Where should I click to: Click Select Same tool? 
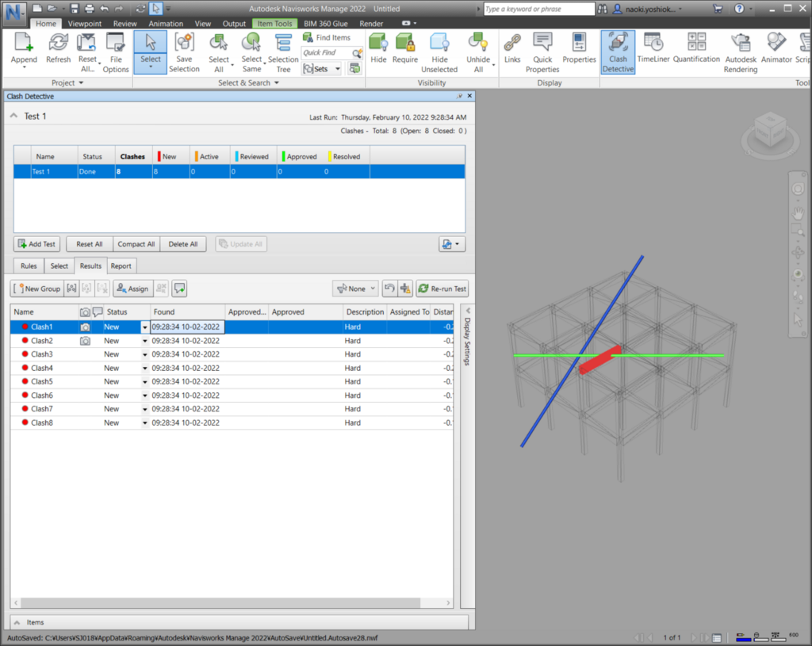pyautogui.click(x=251, y=52)
